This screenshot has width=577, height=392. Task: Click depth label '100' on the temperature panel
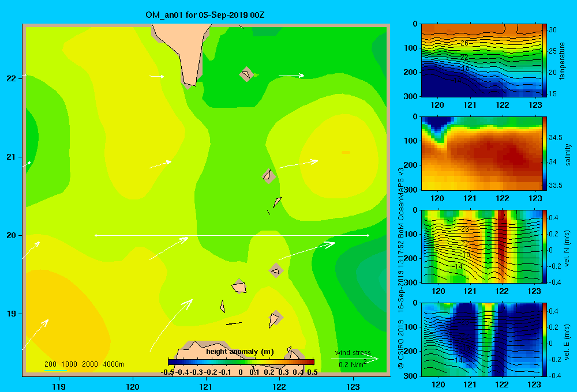tap(411, 48)
